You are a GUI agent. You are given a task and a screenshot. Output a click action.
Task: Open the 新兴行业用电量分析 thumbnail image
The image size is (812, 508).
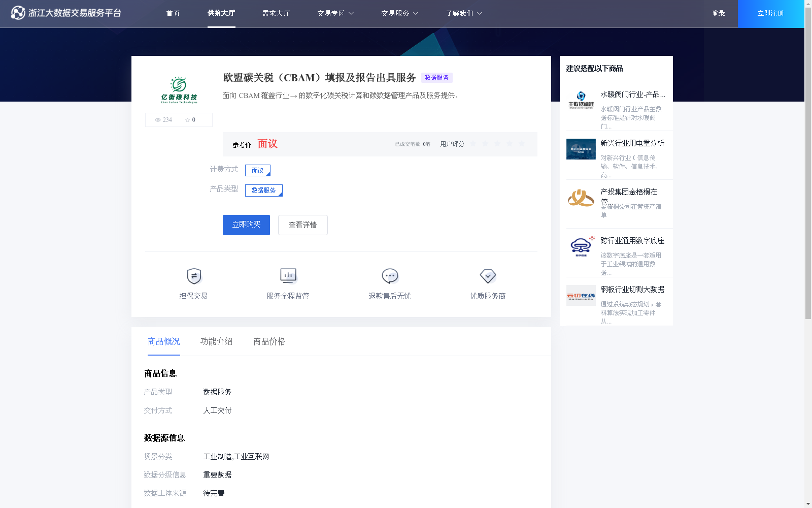tap(581, 149)
